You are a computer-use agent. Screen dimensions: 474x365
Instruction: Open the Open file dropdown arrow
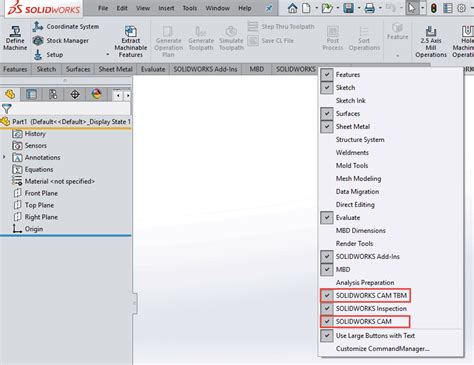click(337, 8)
